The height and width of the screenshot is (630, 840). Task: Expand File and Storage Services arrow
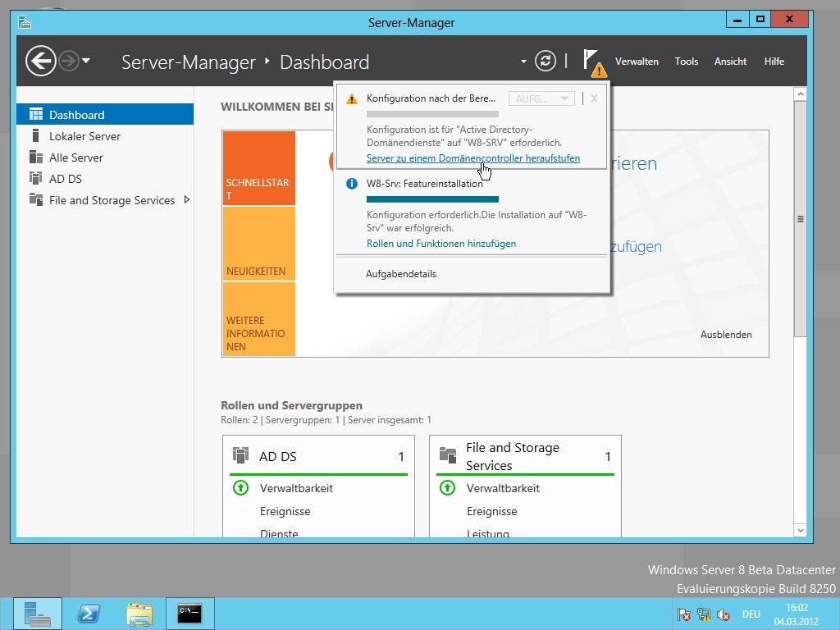click(x=186, y=200)
